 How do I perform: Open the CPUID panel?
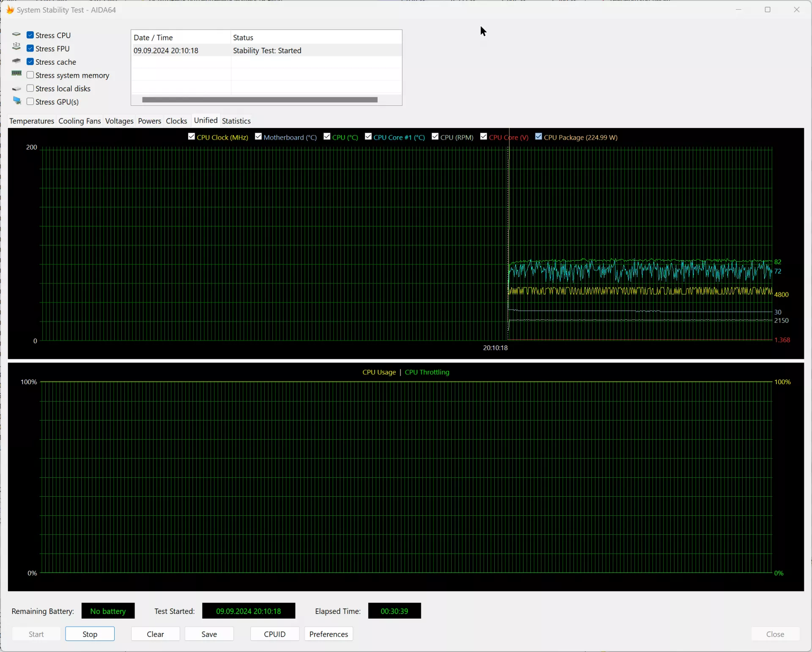pos(275,634)
